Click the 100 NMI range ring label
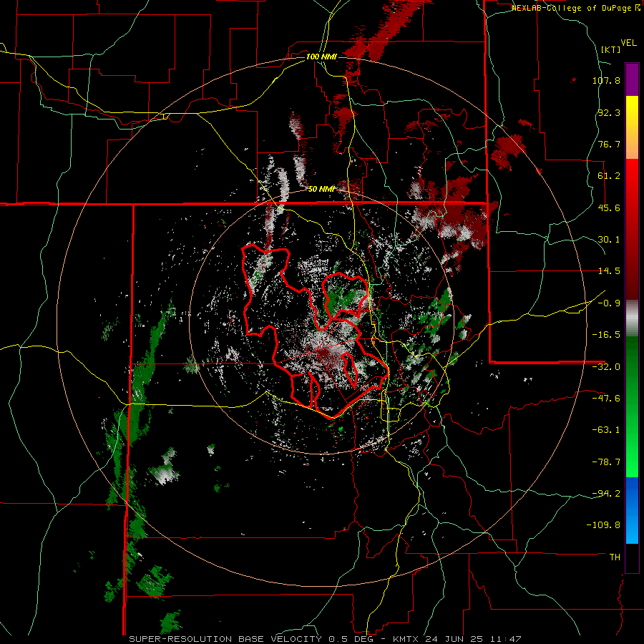Viewport: 644px width, 644px height. click(321, 57)
